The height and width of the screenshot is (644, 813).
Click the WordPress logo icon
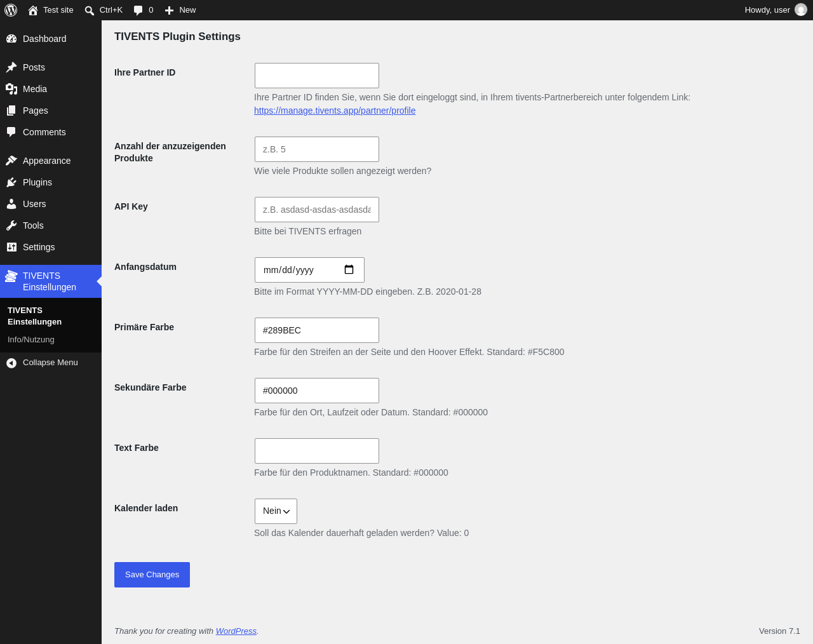click(11, 10)
